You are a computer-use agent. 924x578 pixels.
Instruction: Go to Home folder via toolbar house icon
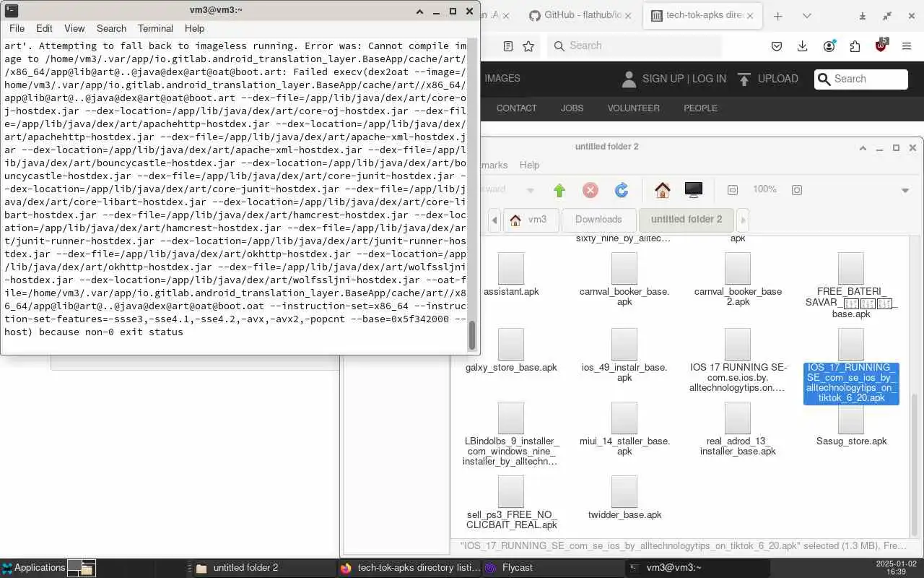click(x=662, y=190)
